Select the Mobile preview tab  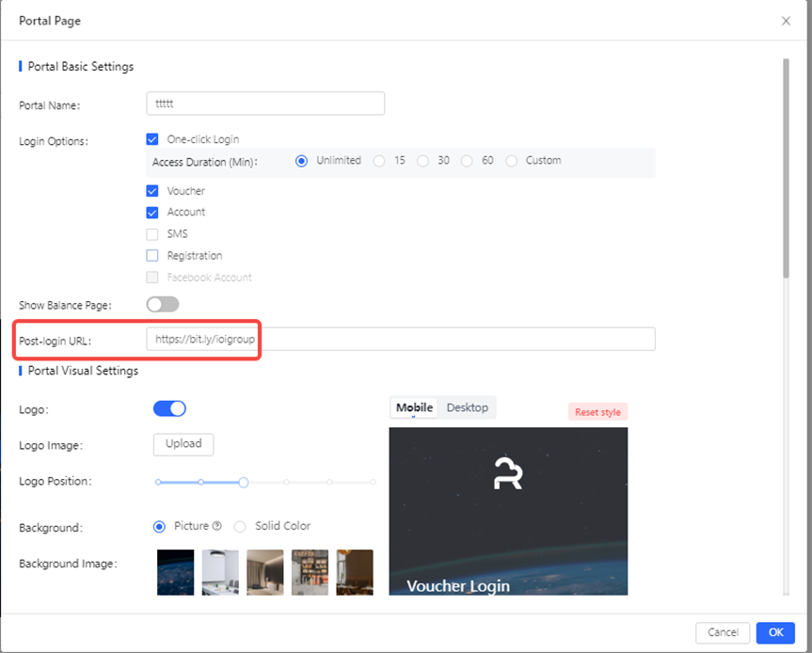click(x=414, y=407)
